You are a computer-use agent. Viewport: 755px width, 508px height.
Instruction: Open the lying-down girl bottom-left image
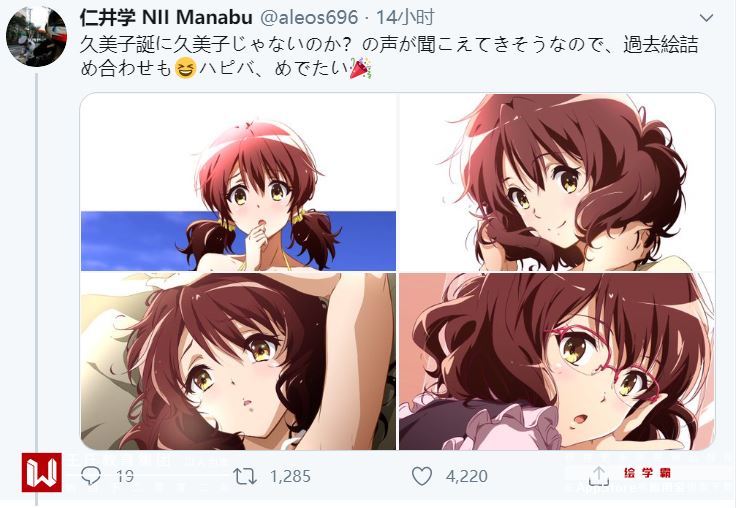(238, 362)
